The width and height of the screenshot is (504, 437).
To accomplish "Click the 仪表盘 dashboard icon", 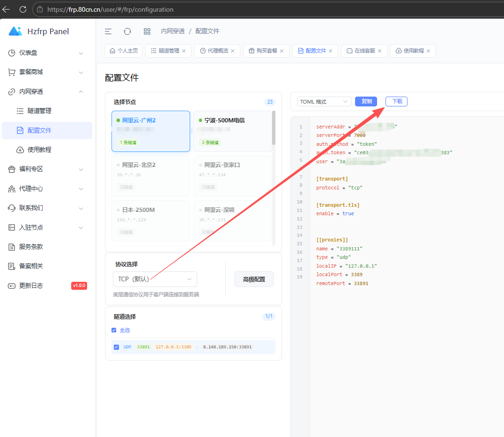I will coord(12,53).
